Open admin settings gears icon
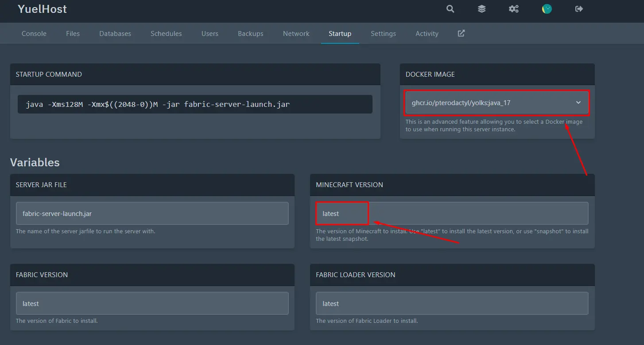 (x=513, y=9)
